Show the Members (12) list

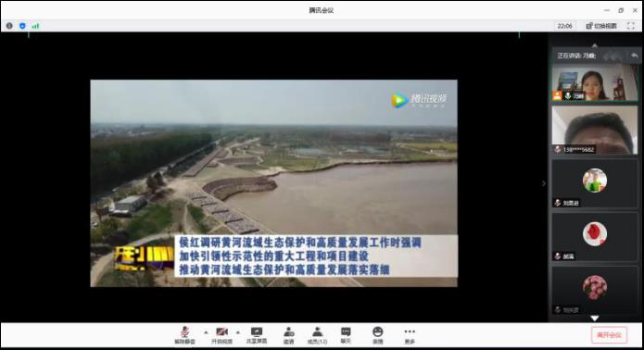coord(317,335)
